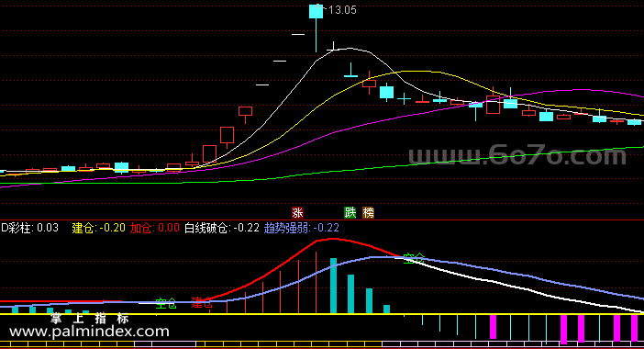The height and width of the screenshot is (349, 644).
Task: Click the red 加仓 0.00 indicator label
Action: pyautogui.click(x=155, y=228)
